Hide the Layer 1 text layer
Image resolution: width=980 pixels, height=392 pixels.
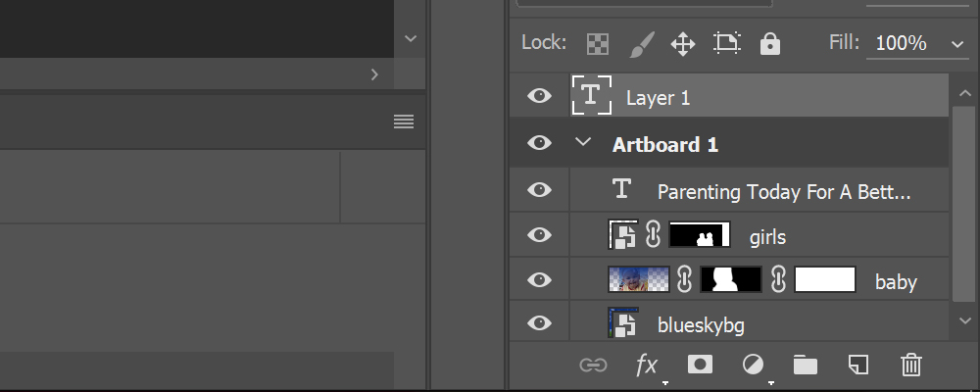[539, 96]
